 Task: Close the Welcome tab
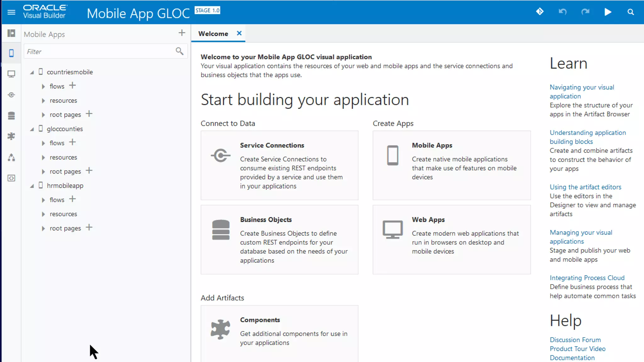pos(239,33)
